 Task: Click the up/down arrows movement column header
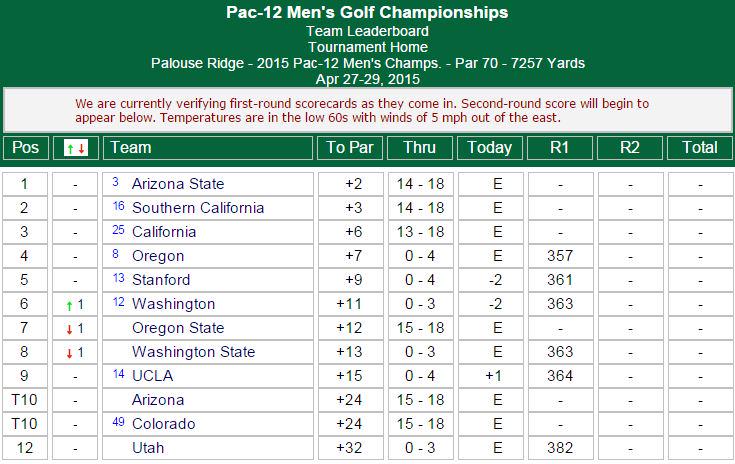(x=75, y=148)
